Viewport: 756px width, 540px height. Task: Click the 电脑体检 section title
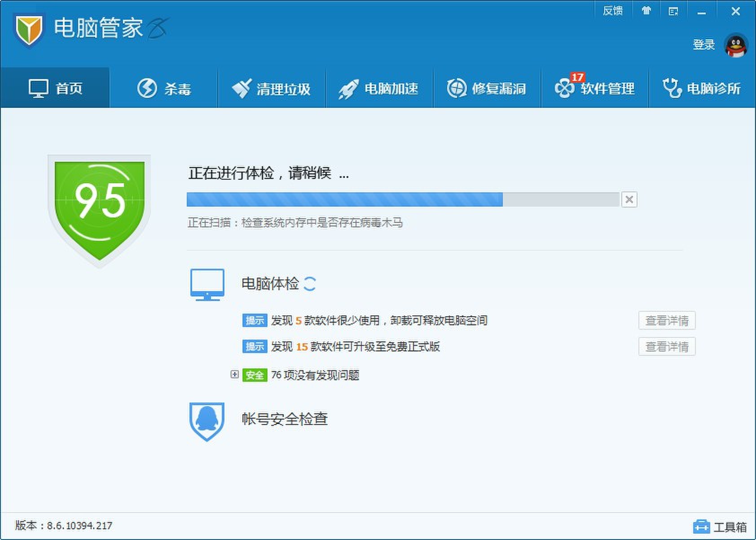coord(270,283)
